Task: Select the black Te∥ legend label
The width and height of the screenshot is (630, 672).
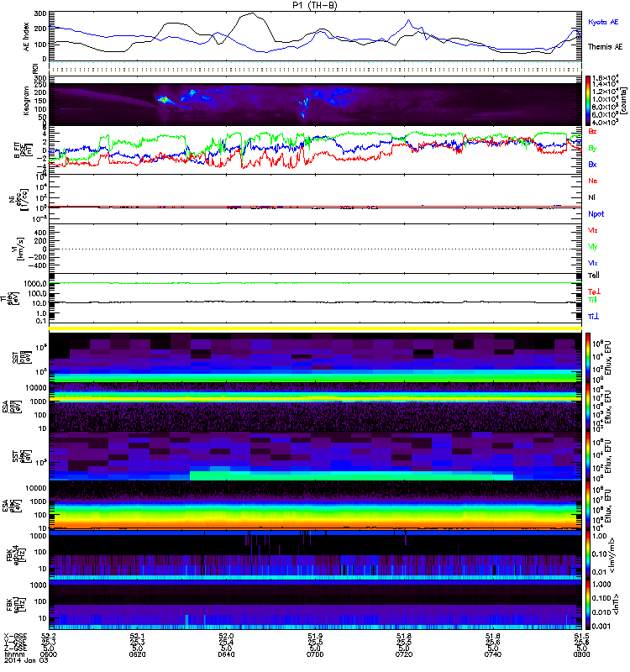Action: click(x=594, y=276)
